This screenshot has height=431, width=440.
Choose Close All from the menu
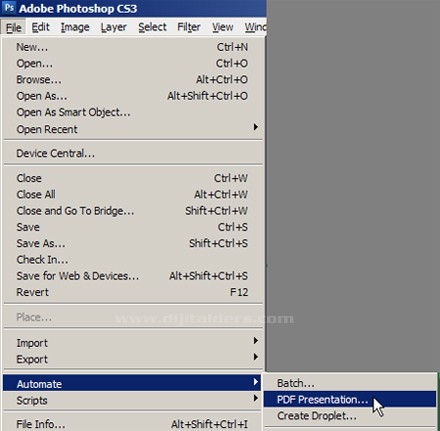coord(133,194)
